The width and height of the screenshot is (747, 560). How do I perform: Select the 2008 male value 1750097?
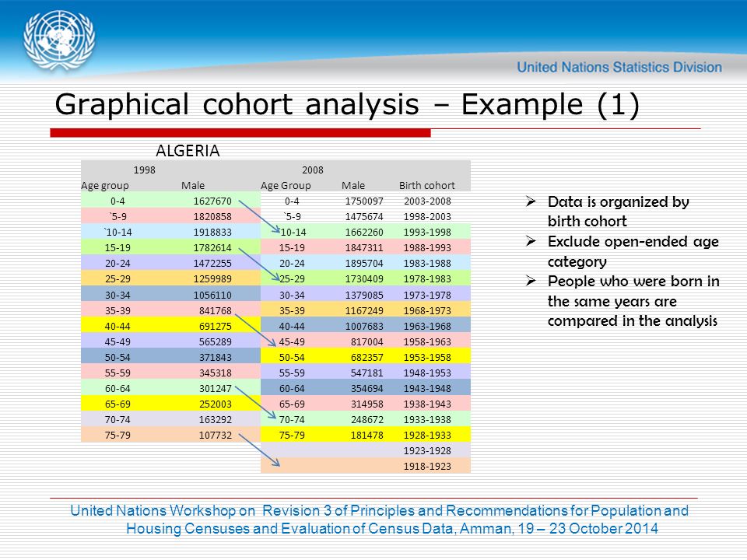coord(364,201)
